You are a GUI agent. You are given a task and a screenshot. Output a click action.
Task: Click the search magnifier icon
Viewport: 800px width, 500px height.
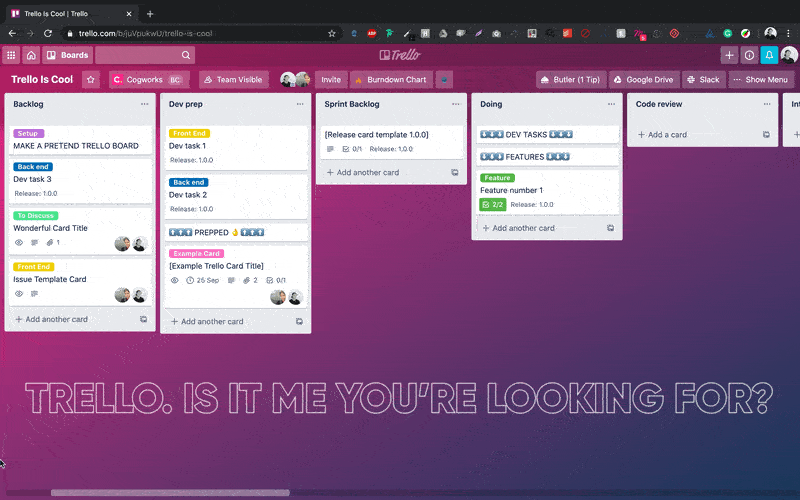point(186,55)
